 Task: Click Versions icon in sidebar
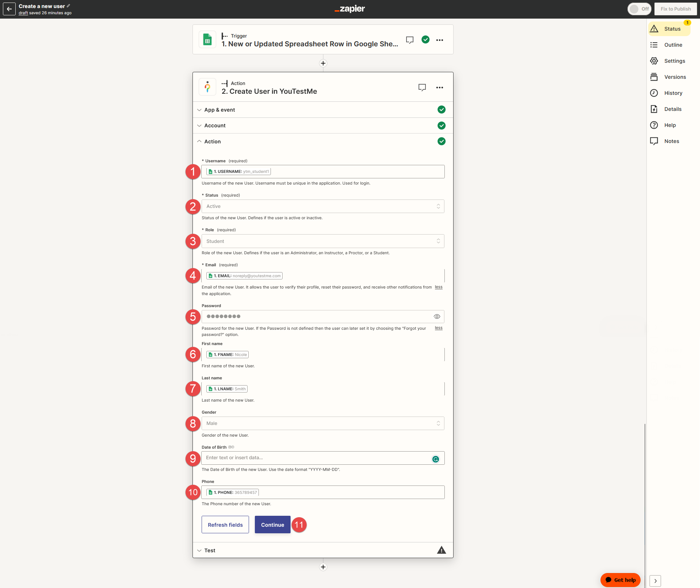pyautogui.click(x=654, y=77)
